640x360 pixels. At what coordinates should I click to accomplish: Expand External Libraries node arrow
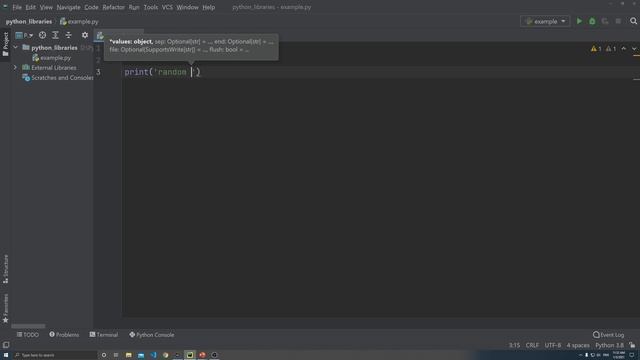16,67
